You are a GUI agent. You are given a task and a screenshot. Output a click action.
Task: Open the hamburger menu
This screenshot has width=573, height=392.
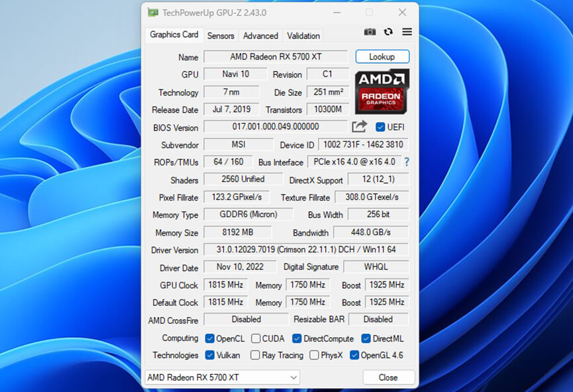tap(407, 32)
